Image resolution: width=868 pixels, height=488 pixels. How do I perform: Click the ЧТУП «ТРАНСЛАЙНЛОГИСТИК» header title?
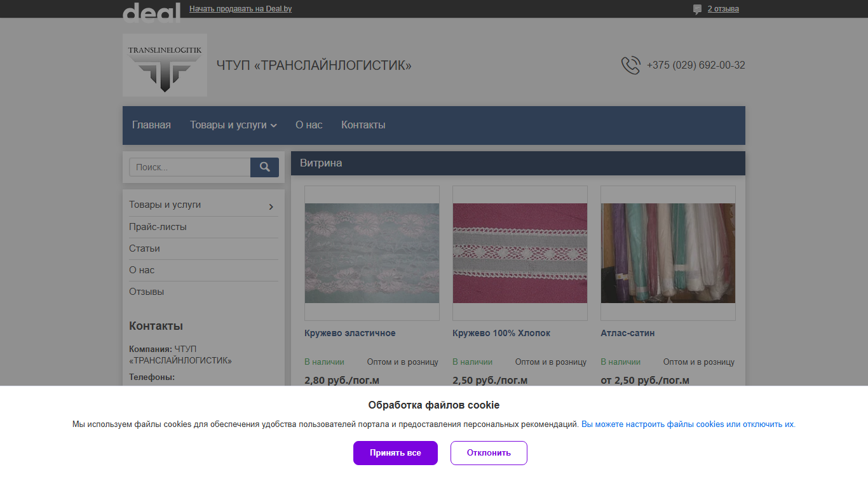pos(314,65)
